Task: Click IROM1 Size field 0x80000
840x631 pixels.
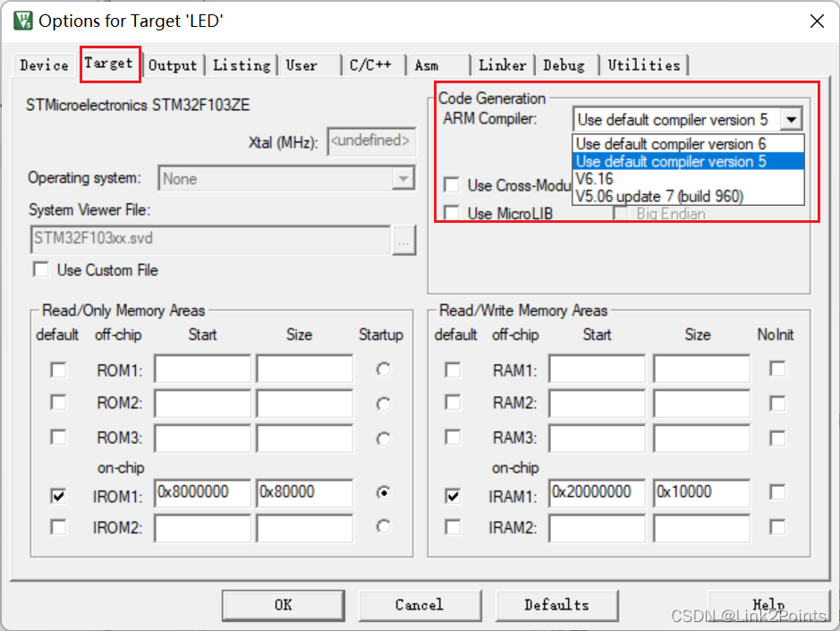Action: 304,492
